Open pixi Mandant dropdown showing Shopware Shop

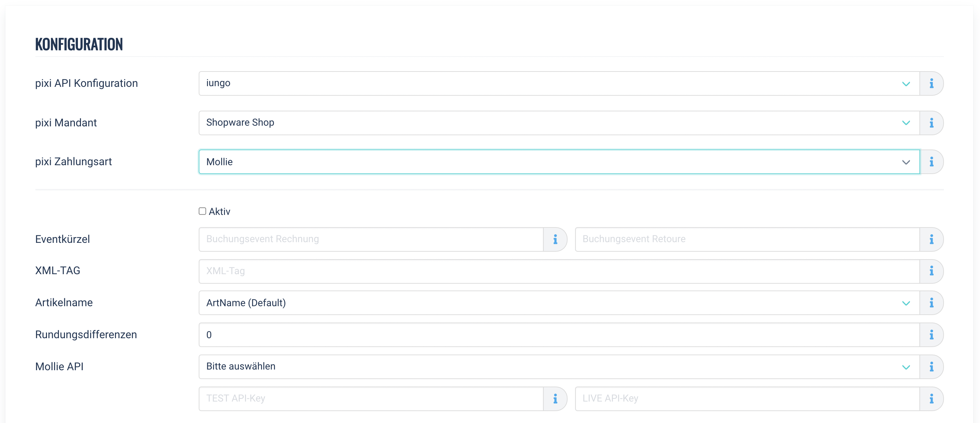pos(559,123)
